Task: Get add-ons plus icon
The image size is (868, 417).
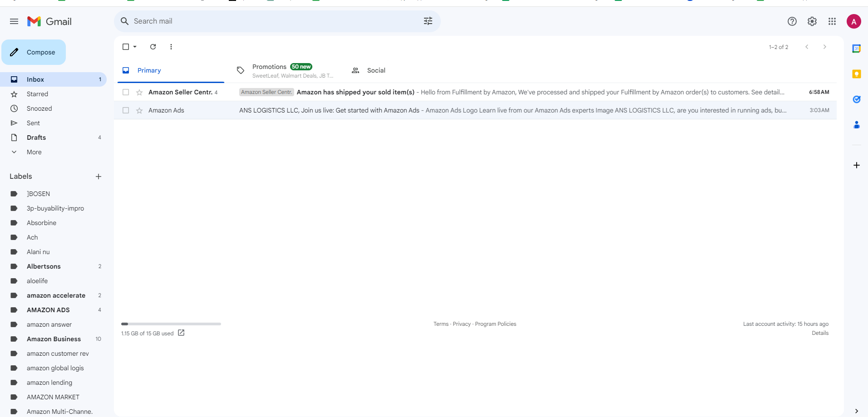Action: coord(857,165)
